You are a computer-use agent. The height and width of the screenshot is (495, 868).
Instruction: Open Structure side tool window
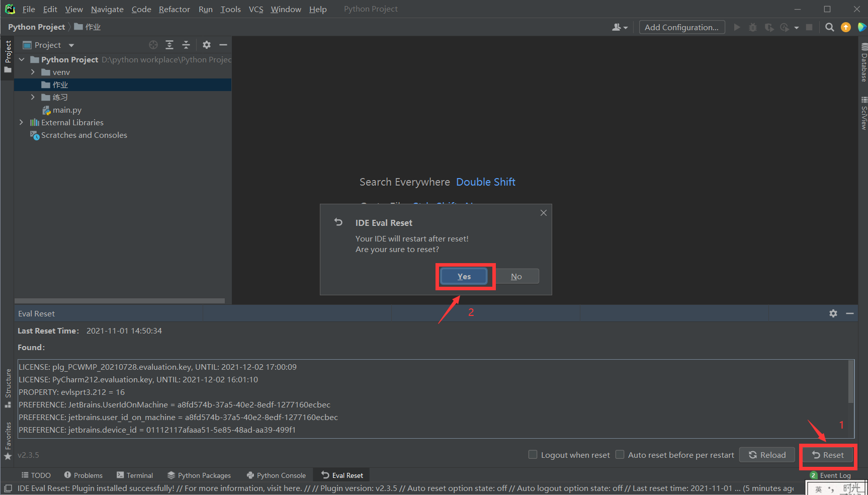point(8,388)
